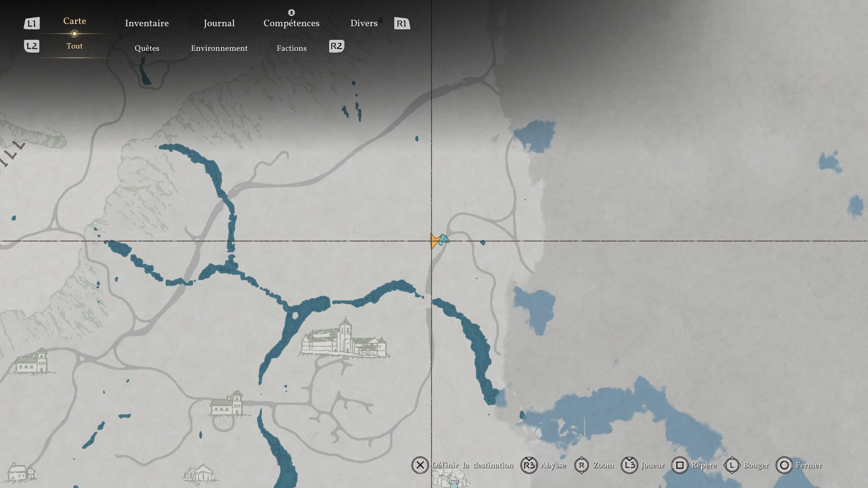
Task: Open the Divers tab
Action: tap(364, 23)
